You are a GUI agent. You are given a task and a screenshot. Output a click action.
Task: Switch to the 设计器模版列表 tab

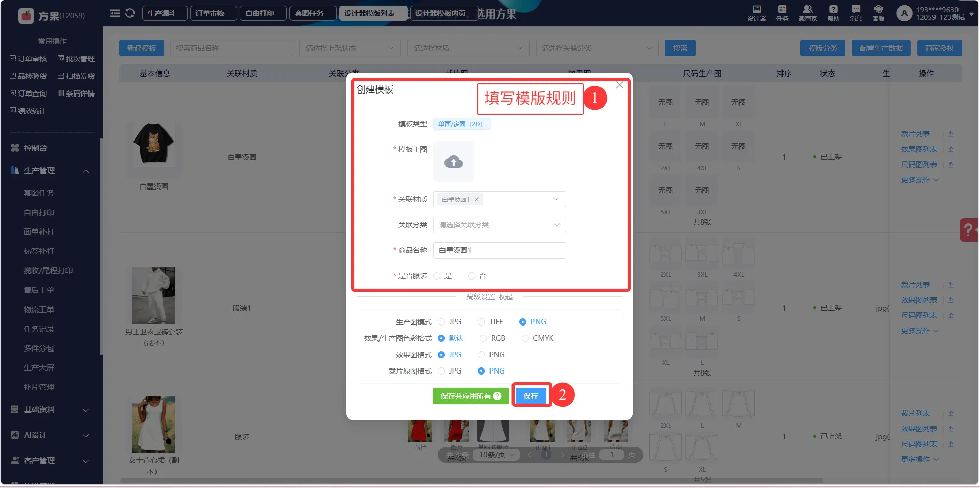click(373, 13)
